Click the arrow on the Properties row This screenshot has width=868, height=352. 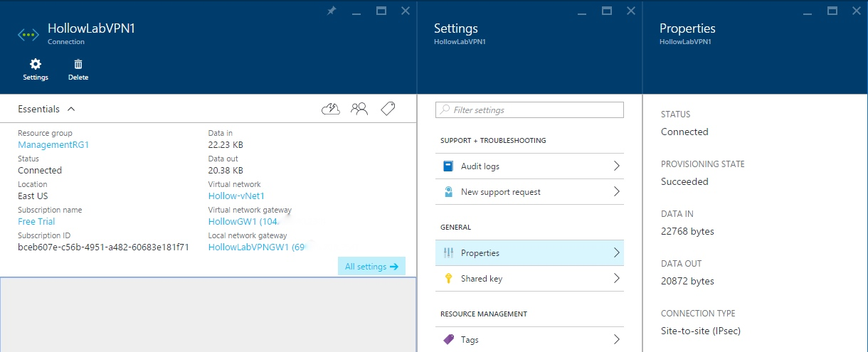tap(616, 253)
